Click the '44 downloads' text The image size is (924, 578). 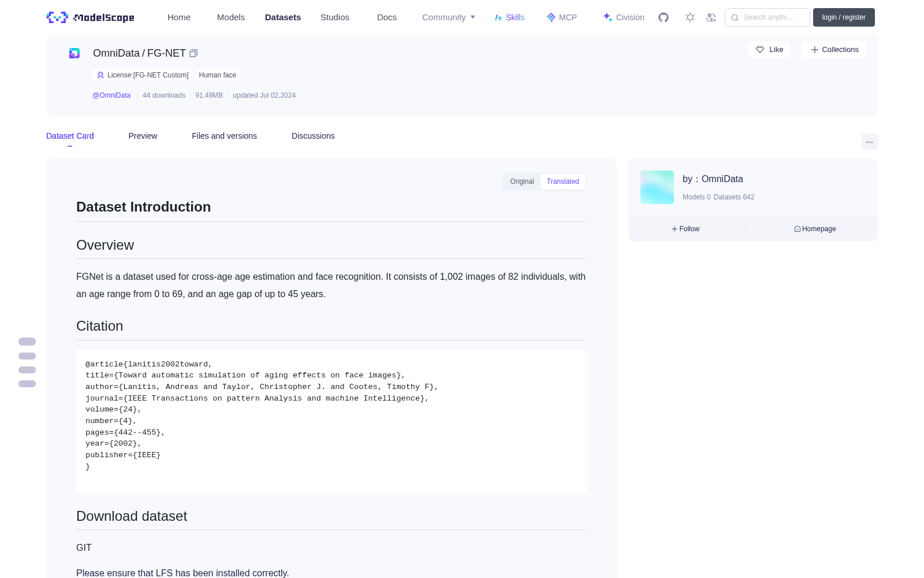coord(164,95)
